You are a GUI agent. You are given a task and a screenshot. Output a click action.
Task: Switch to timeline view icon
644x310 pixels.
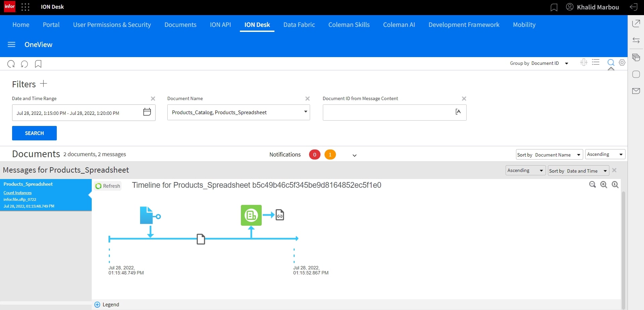point(584,62)
